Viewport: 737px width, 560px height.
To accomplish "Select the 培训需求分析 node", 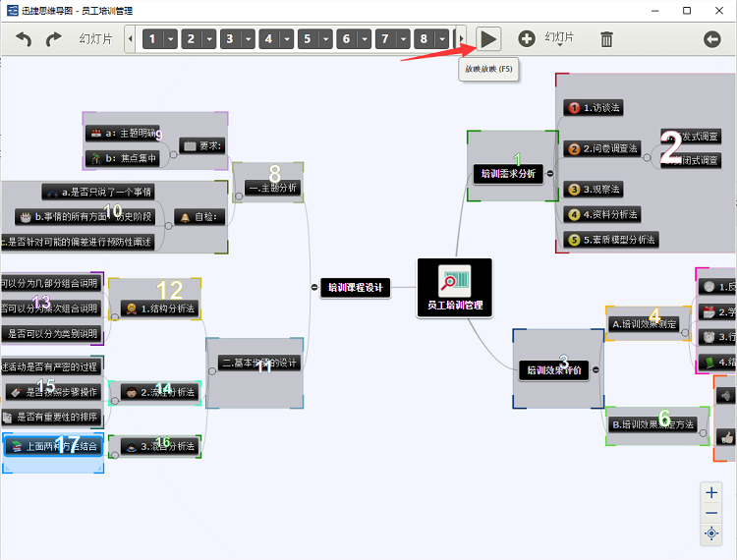I will (x=508, y=174).
